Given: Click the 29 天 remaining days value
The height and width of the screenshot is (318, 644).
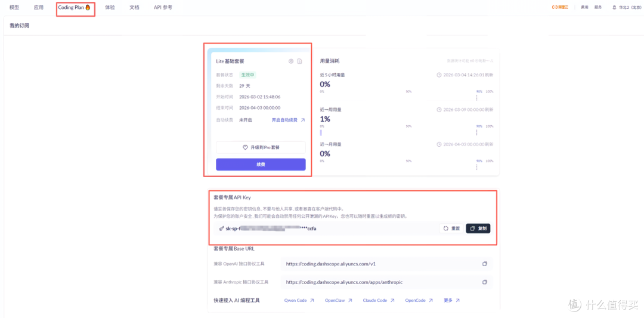Looking at the screenshot, I should [x=244, y=86].
